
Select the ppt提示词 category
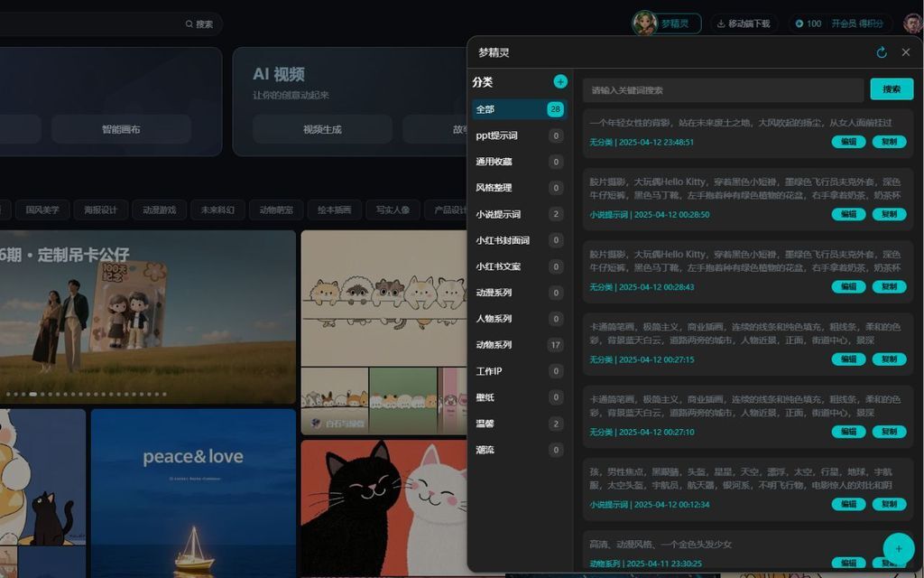coord(519,135)
